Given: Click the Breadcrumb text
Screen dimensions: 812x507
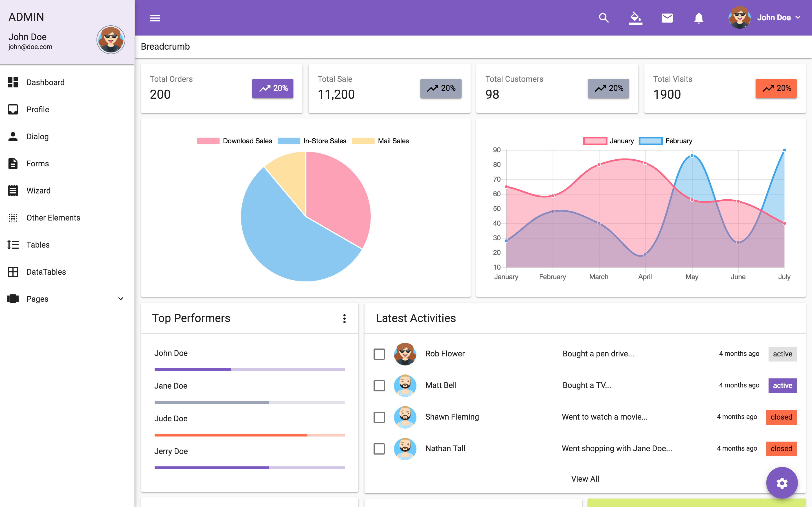Looking at the screenshot, I should (x=165, y=47).
